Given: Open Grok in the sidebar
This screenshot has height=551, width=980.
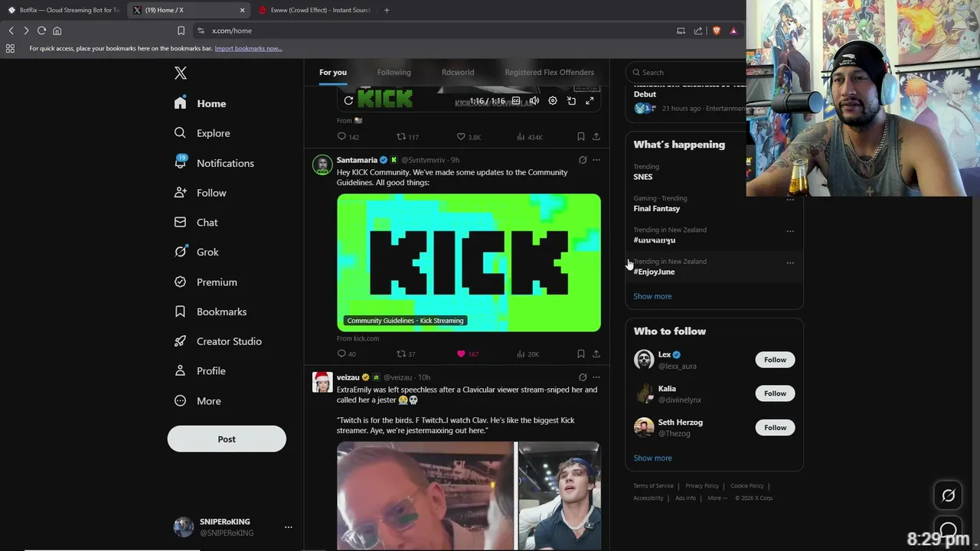Looking at the screenshot, I should pos(196,252).
